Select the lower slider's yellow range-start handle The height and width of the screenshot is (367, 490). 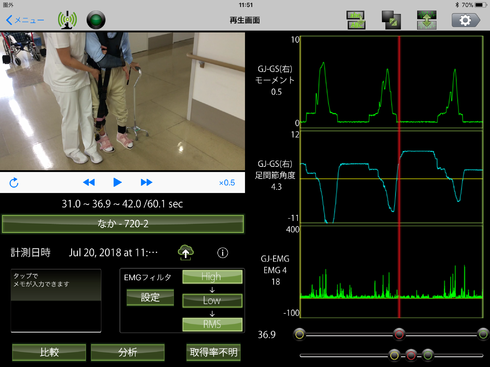point(394,355)
